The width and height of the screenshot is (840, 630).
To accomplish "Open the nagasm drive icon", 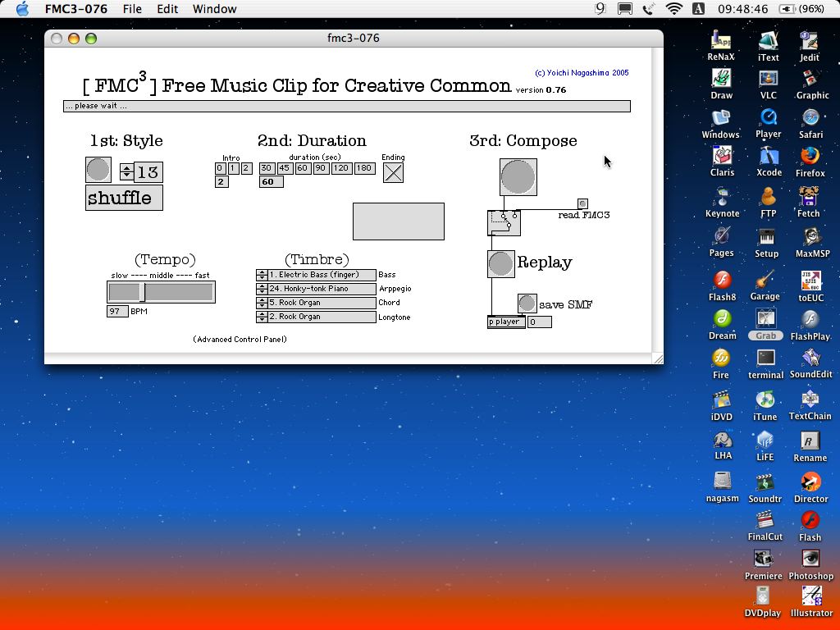I will point(722,487).
